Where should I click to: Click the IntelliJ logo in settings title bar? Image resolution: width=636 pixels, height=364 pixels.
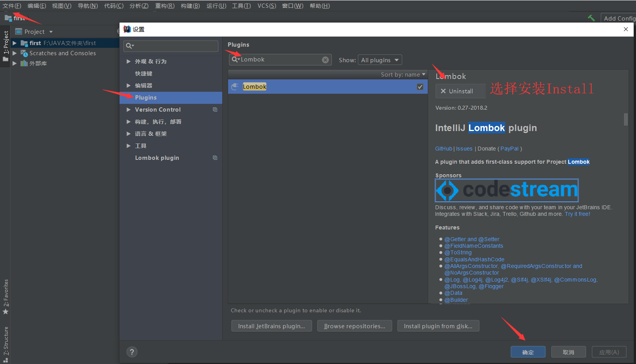[127, 29]
